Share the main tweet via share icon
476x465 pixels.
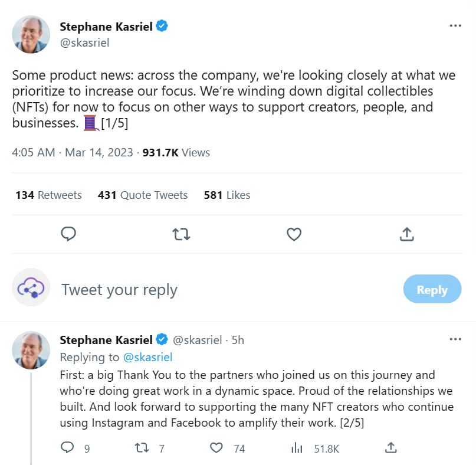(x=407, y=234)
